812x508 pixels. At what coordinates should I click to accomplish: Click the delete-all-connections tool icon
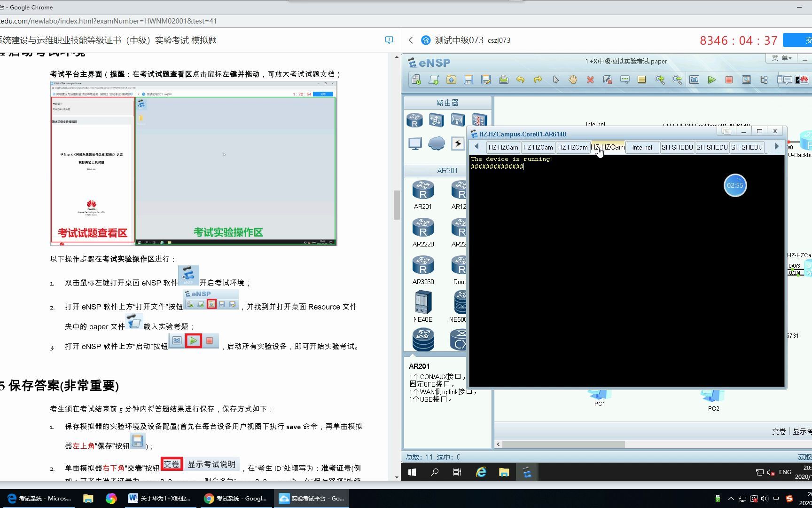(x=608, y=79)
